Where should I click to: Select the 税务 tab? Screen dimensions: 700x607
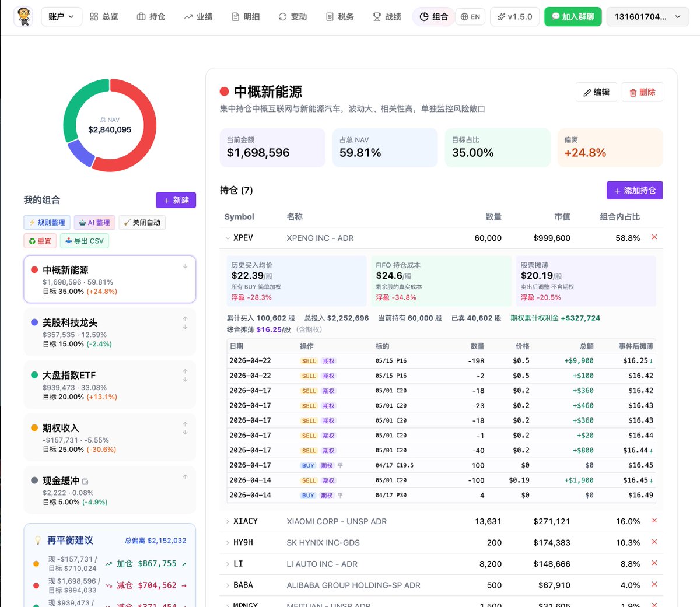340,17
